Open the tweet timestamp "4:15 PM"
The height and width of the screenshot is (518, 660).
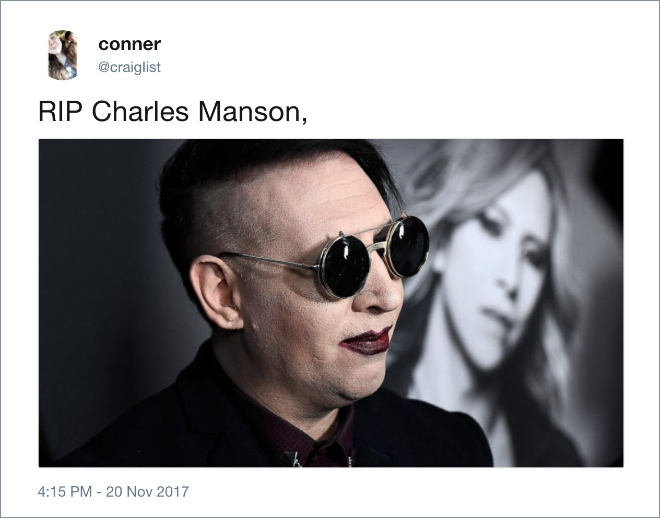(64, 491)
